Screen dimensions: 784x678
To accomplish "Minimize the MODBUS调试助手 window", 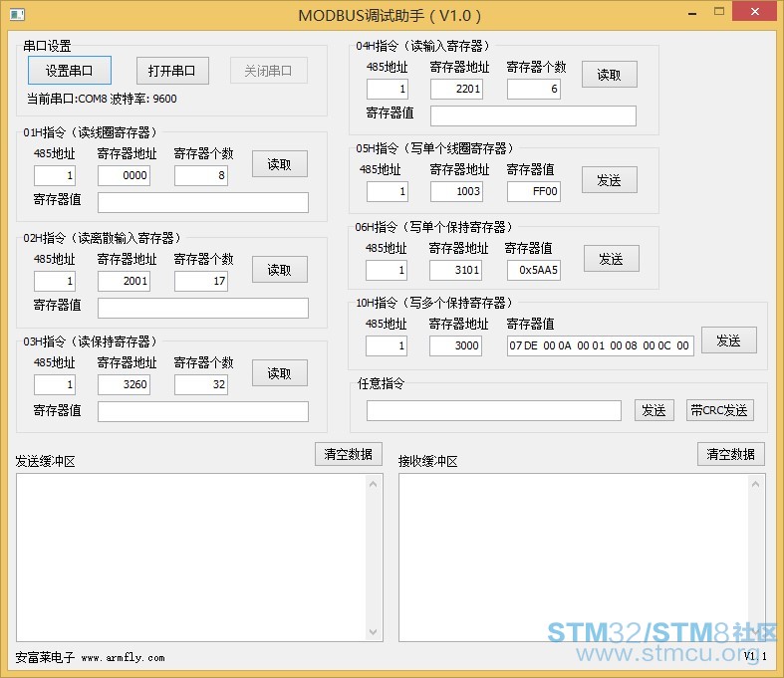I will (692, 14).
